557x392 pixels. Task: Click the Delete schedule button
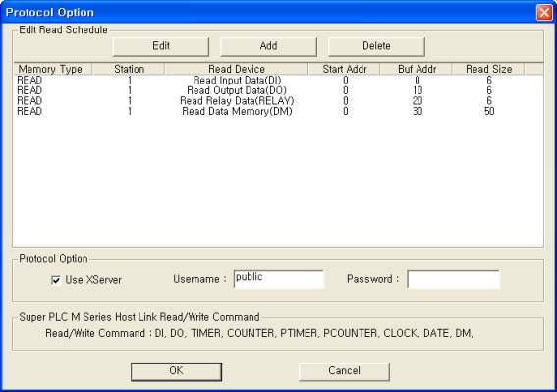[x=376, y=46]
